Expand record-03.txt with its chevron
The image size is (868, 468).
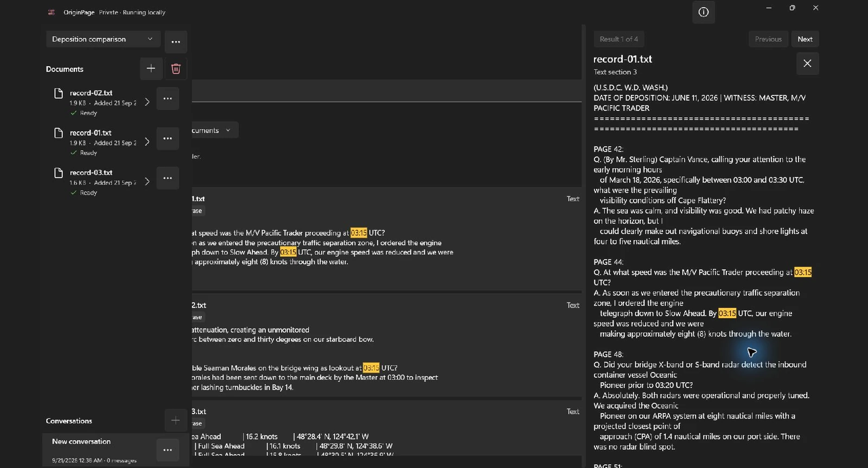[147, 181]
